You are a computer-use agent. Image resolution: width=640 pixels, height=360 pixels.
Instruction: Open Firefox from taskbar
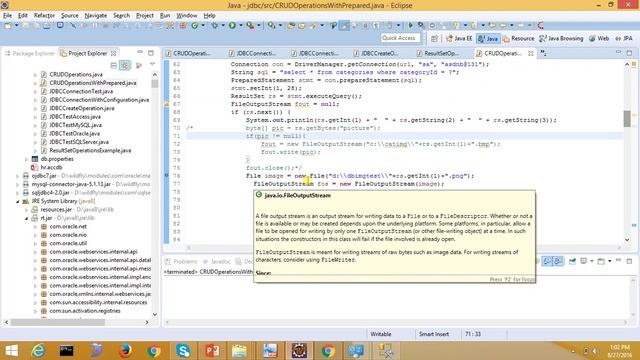(125, 351)
